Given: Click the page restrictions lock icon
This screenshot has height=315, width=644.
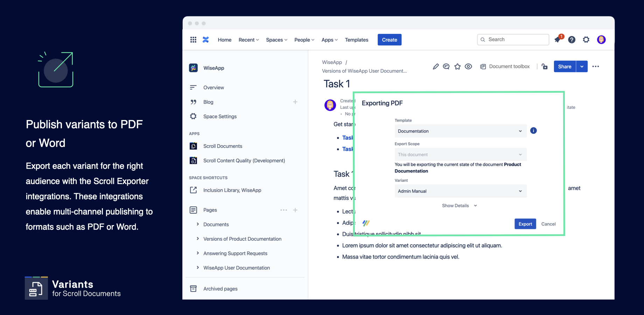Looking at the screenshot, I should click(545, 66).
